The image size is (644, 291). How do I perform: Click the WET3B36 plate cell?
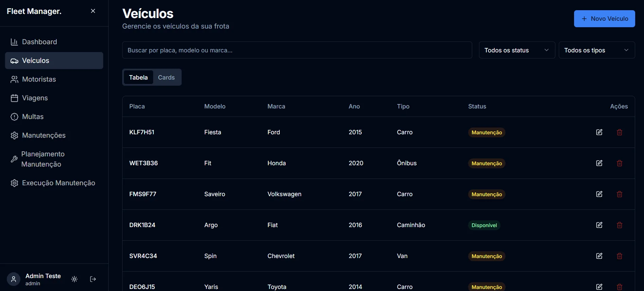tap(144, 163)
